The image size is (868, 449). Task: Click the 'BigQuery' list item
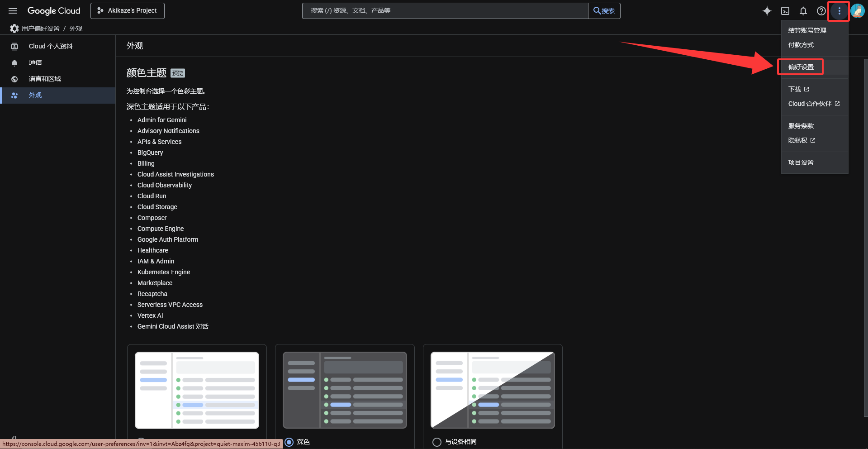pyautogui.click(x=150, y=153)
